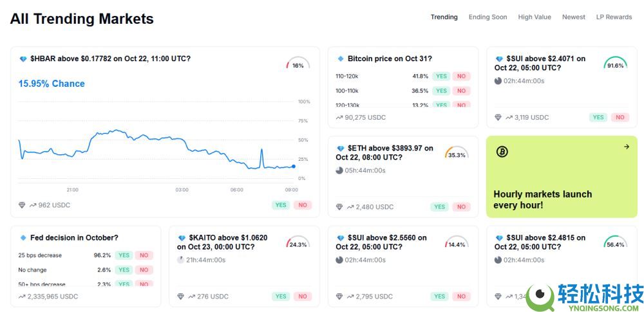Click the 35.3% gauge on the ETH card
Viewport: 644px width, 312px height.
click(457, 154)
